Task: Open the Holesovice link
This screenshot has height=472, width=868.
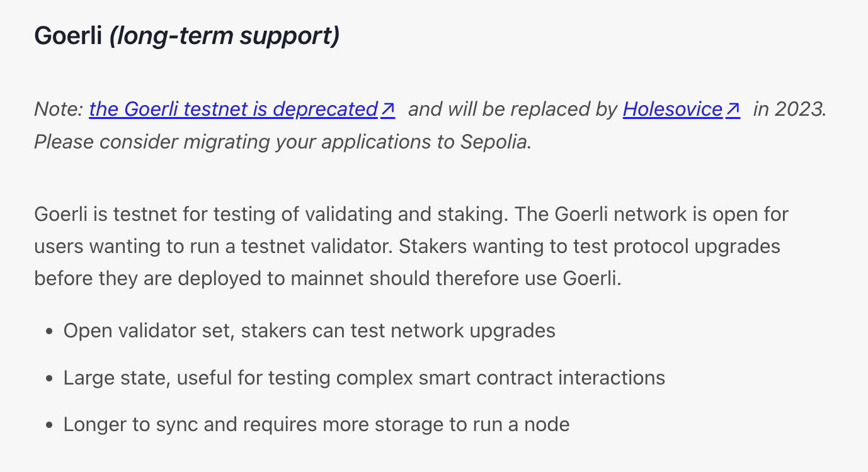Action: coord(673,110)
